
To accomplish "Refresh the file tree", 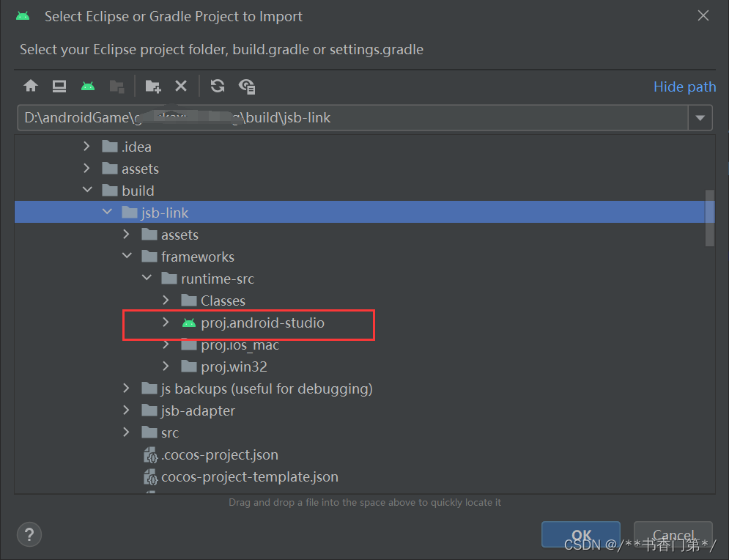I will pyautogui.click(x=218, y=86).
